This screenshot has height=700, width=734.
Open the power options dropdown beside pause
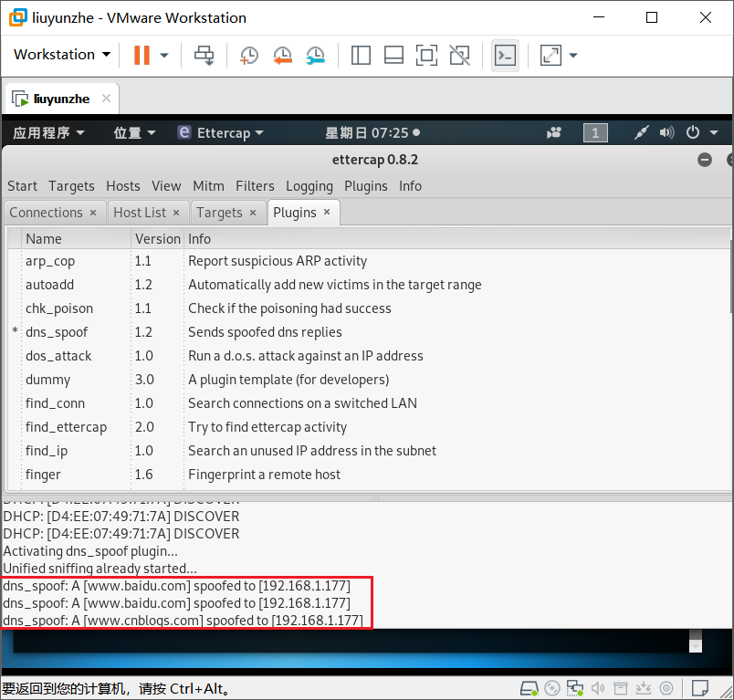(x=163, y=55)
